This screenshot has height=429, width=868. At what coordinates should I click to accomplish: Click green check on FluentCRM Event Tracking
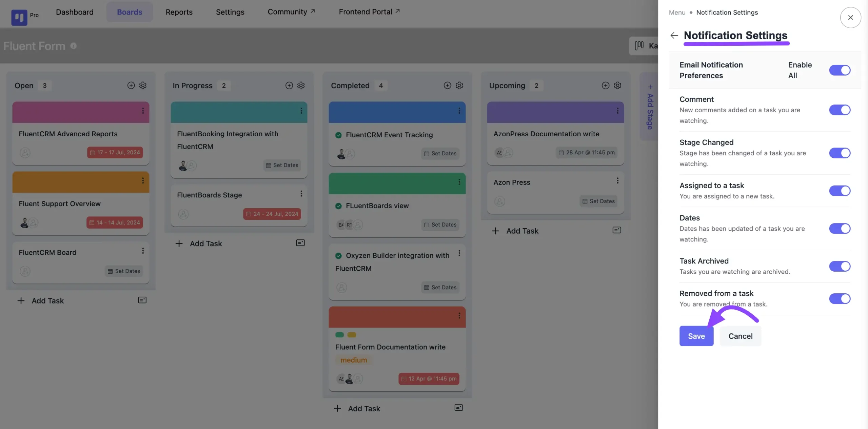click(338, 135)
